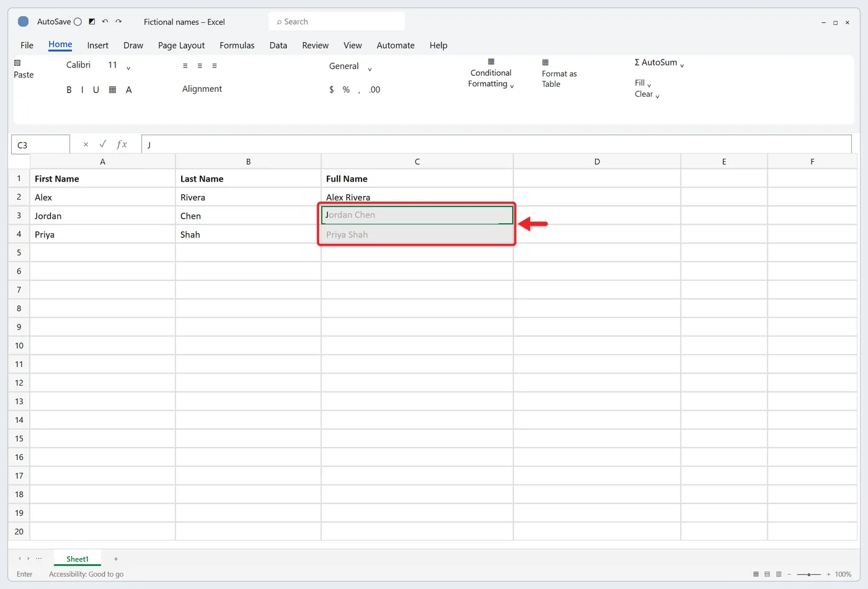Apply the Comma style
The image size is (868, 589).
pyautogui.click(x=359, y=91)
